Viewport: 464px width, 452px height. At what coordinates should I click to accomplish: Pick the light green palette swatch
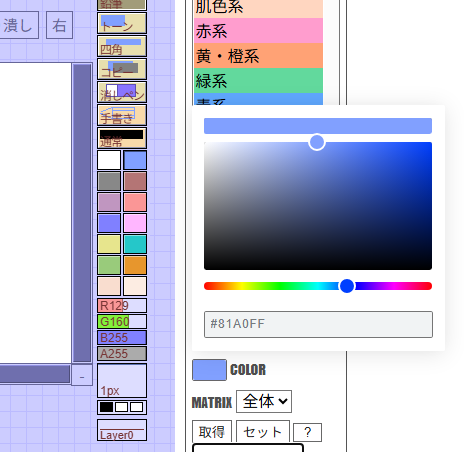(x=109, y=265)
